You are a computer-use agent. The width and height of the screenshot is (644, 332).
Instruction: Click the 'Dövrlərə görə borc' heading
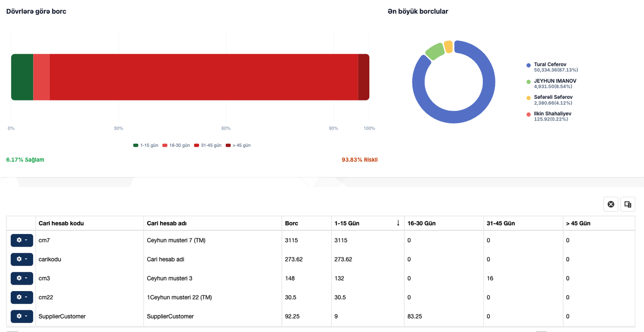tap(36, 11)
